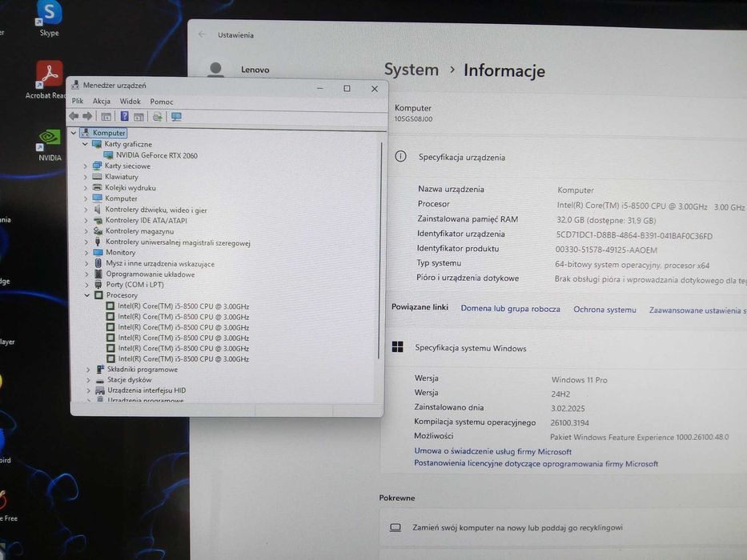Expand the Klawiatury node

click(86, 177)
